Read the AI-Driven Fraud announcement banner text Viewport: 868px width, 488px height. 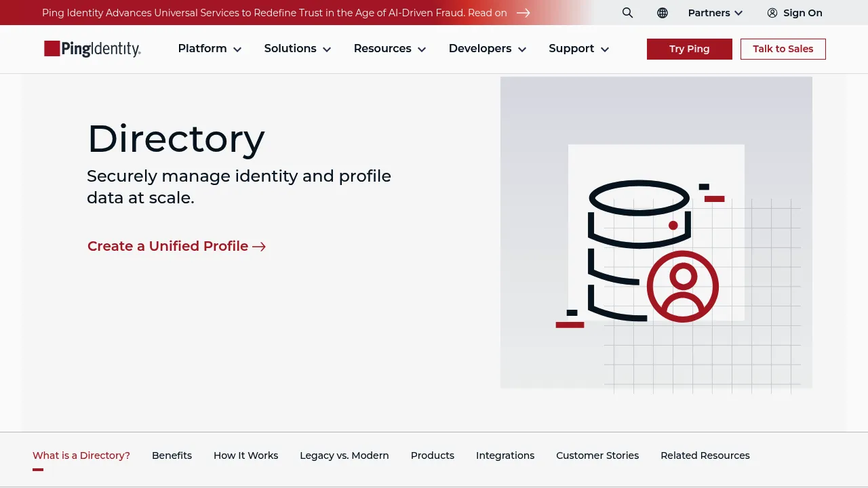click(275, 13)
